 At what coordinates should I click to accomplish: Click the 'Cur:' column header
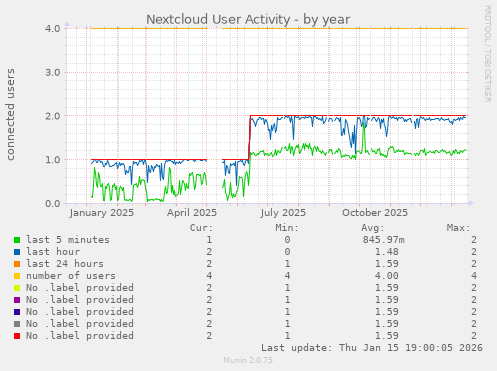point(201,228)
